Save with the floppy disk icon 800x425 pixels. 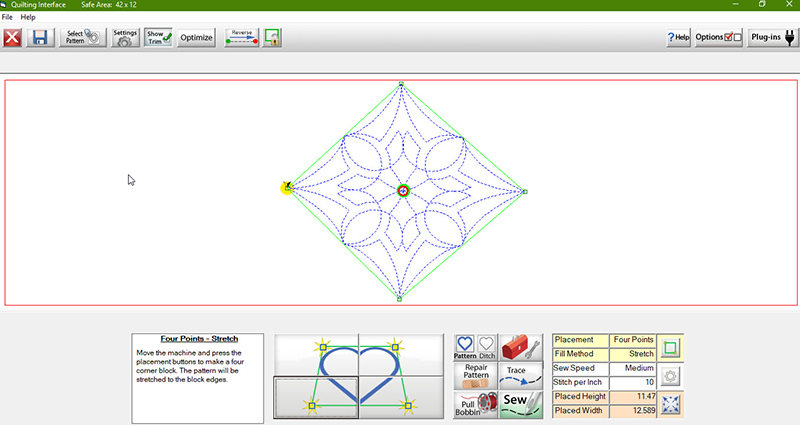tap(40, 38)
